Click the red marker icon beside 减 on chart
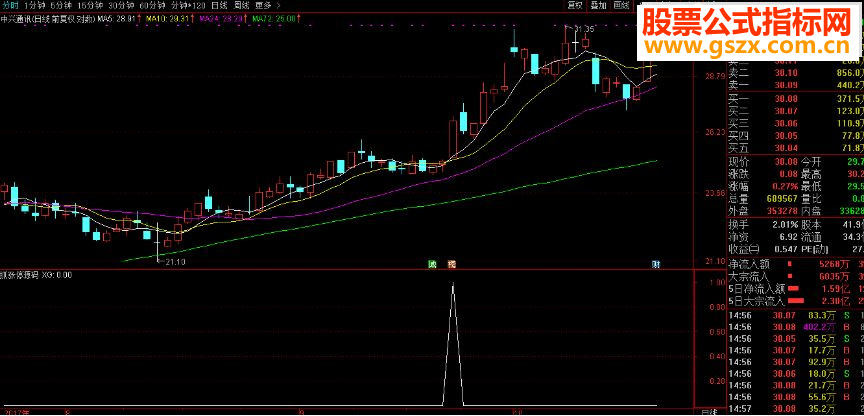Screen dimensions: 864x416 pos(452,264)
